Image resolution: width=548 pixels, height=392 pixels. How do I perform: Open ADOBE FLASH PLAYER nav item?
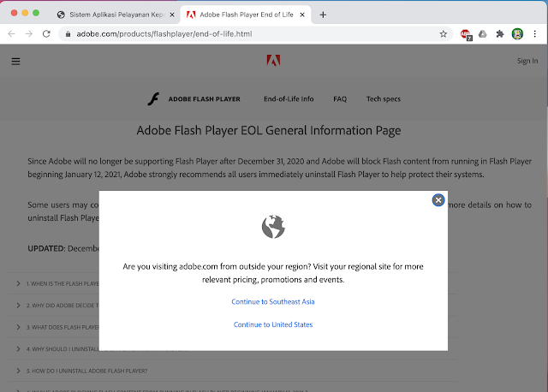[204, 99]
